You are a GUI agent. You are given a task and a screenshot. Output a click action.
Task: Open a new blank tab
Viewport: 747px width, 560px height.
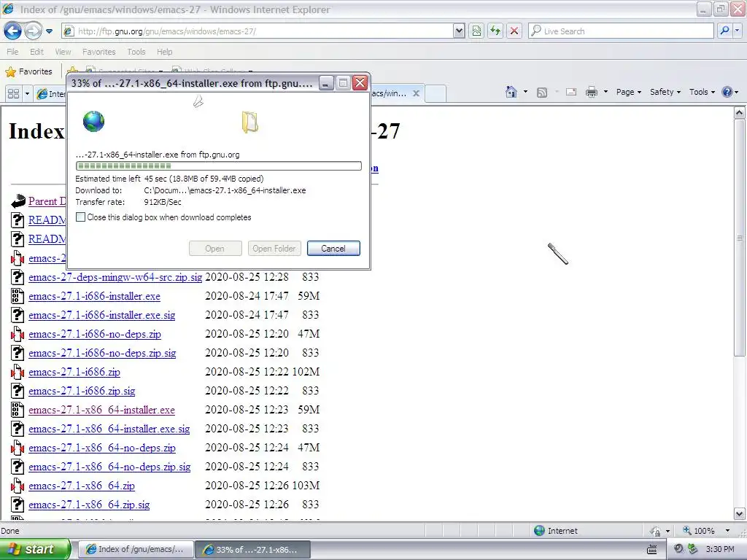click(436, 94)
